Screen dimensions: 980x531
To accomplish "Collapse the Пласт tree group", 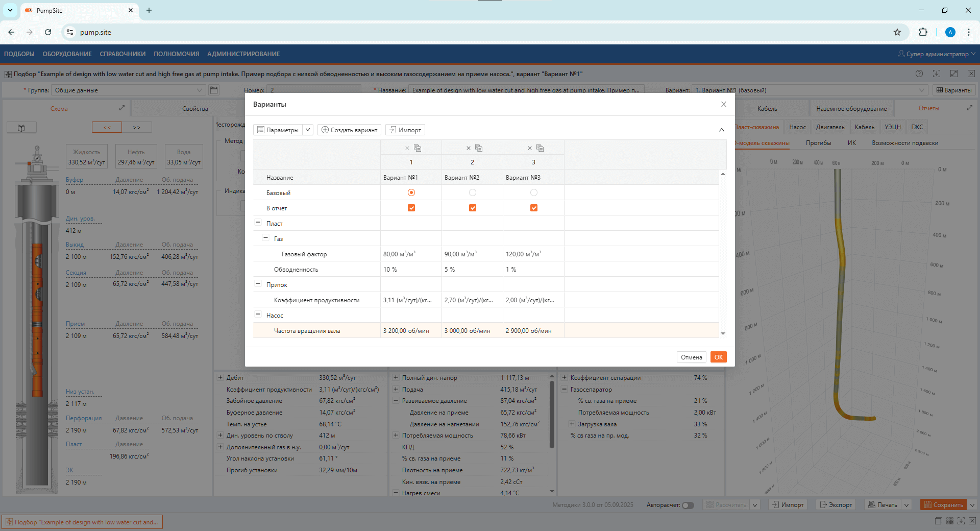I will (x=258, y=223).
